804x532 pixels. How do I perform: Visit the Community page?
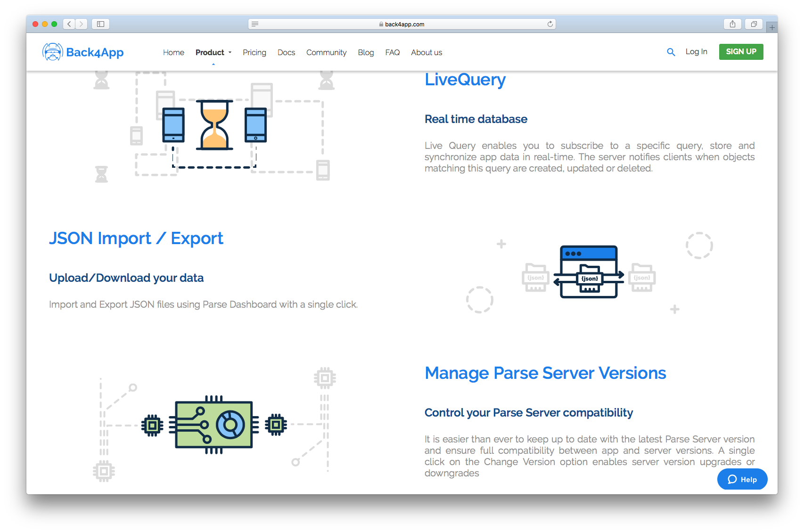[x=326, y=52]
